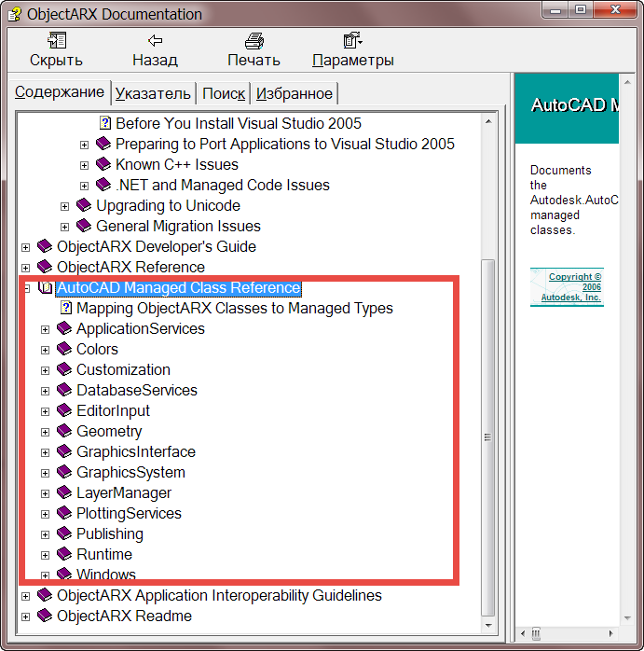Click the Печать (Print) printer icon

coord(253,41)
